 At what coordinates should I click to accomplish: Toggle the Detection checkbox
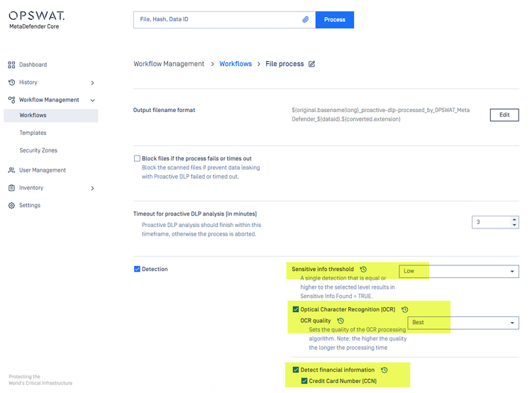(x=138, y=270)
